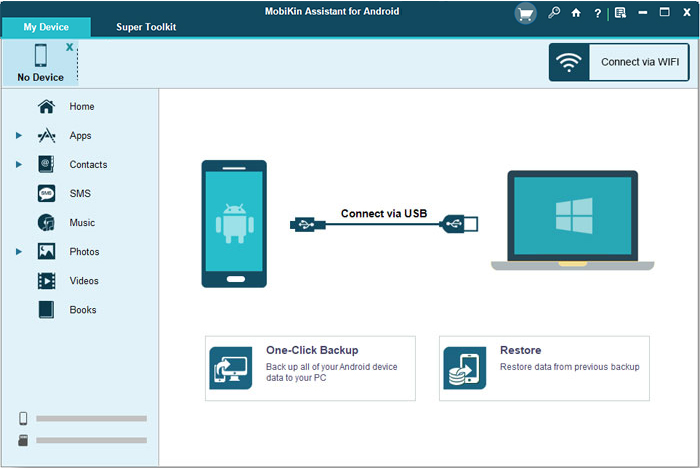
Task: Select Apps label in sidebar
Action: (x=80, y=135)
